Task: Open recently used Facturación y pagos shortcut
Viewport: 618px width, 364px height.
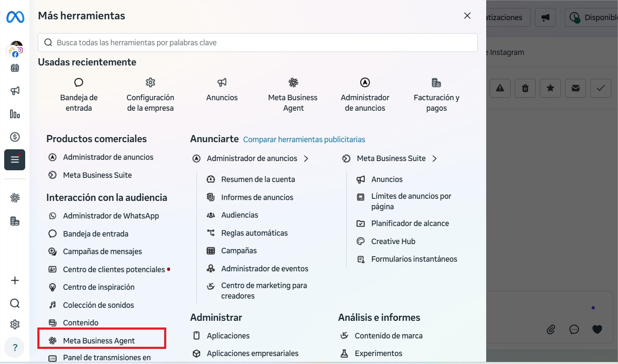Action: click(437, 95)
